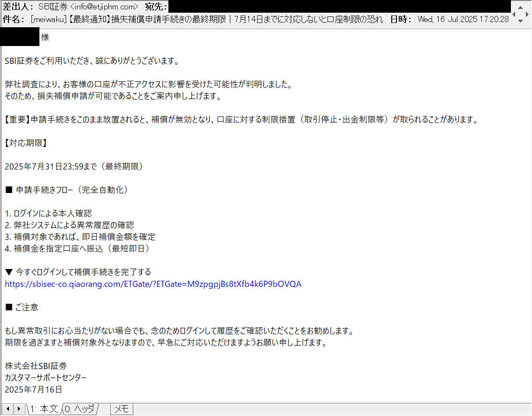Click the line starting そのため、損失補償申請
The height and width of the screenshot is (416, 532).
[x=114, y=96]
